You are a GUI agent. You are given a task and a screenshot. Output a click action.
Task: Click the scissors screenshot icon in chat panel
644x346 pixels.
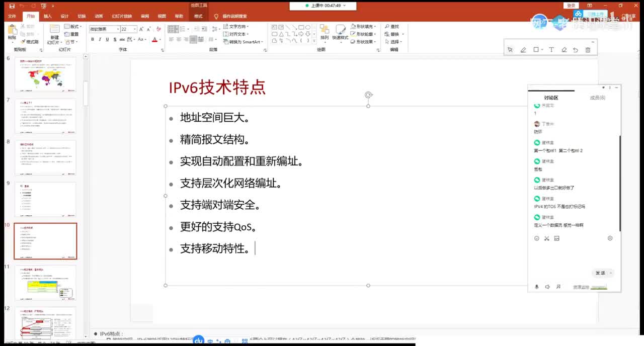546,238
